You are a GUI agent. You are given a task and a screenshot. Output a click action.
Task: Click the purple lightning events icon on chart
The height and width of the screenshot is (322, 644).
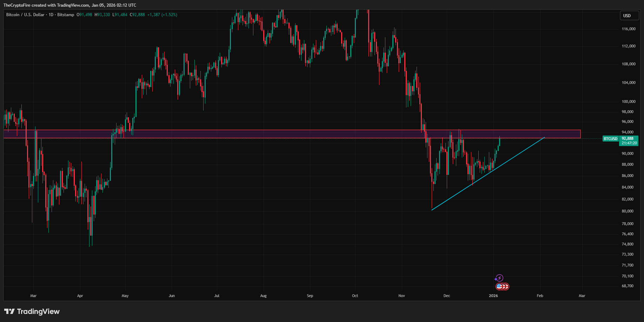500,278
